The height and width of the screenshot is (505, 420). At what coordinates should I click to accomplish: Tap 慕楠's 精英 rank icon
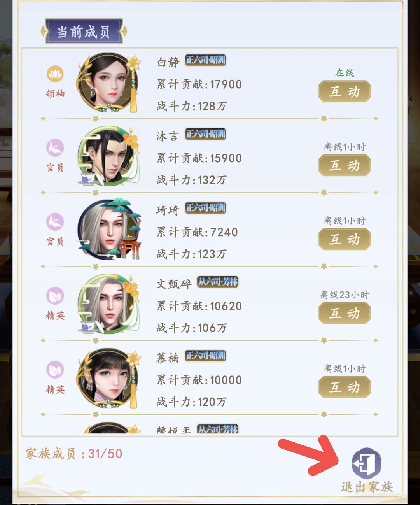coord(55,369)
